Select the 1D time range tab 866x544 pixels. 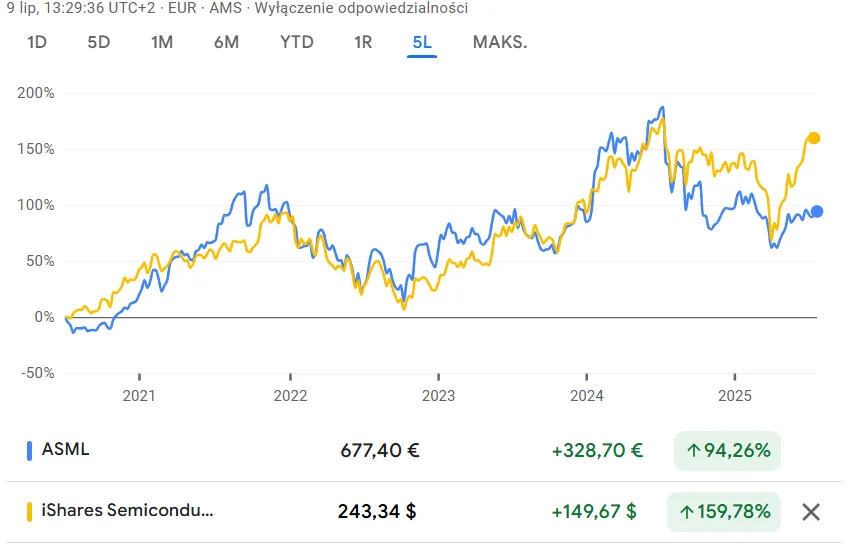click(x=37, y=42)
